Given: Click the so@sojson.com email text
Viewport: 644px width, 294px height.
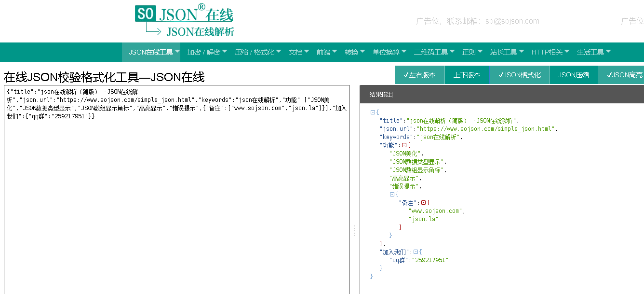Looking at the screenshot, I should (x=512, y=21).
